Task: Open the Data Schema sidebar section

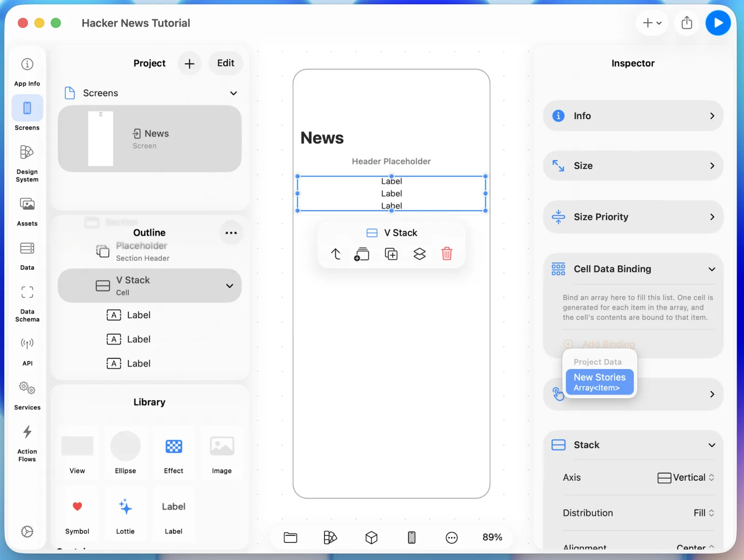Action: point(27,303)
